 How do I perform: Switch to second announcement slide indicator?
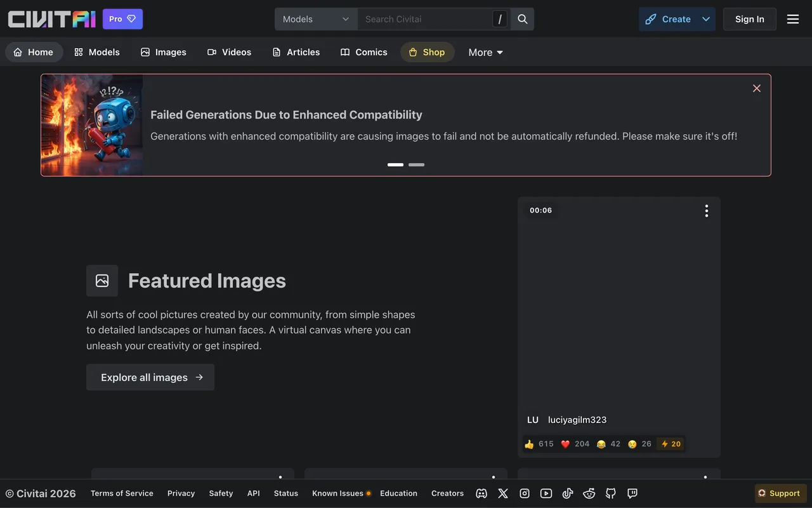[416, 164]
